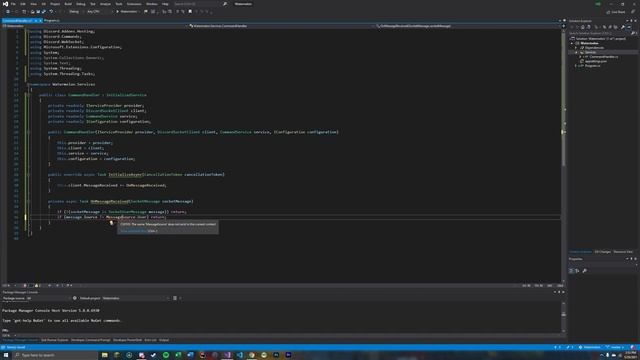Click the Properties Categorized view icon

point(571,271)
